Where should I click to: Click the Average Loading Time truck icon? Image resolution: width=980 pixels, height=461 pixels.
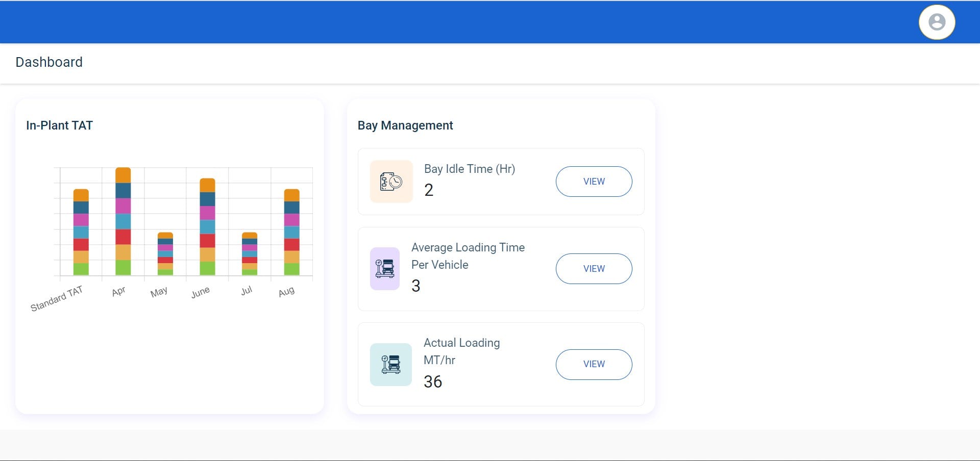(x=385, y=269)
